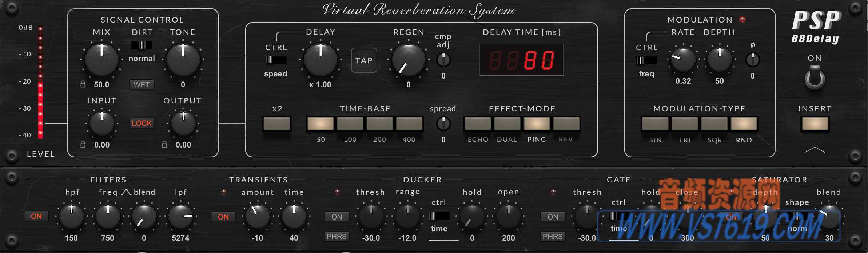Click the REGEN knob
The width and height of the screenshot is (868, 253).
coord(409,60)
